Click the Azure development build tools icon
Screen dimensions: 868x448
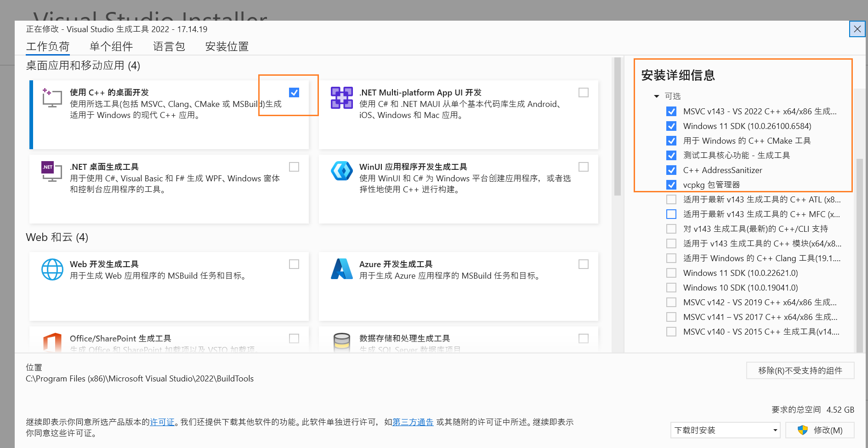pos(341,269)
